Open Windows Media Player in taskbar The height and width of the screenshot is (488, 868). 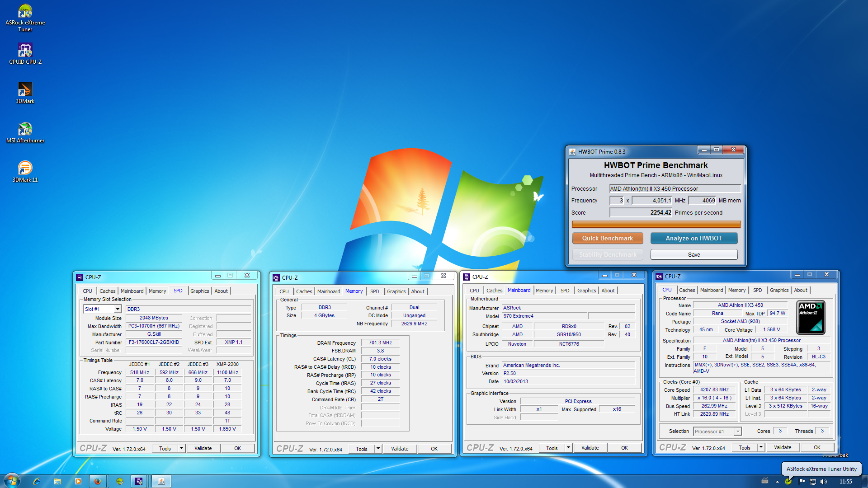coord(78,481)
